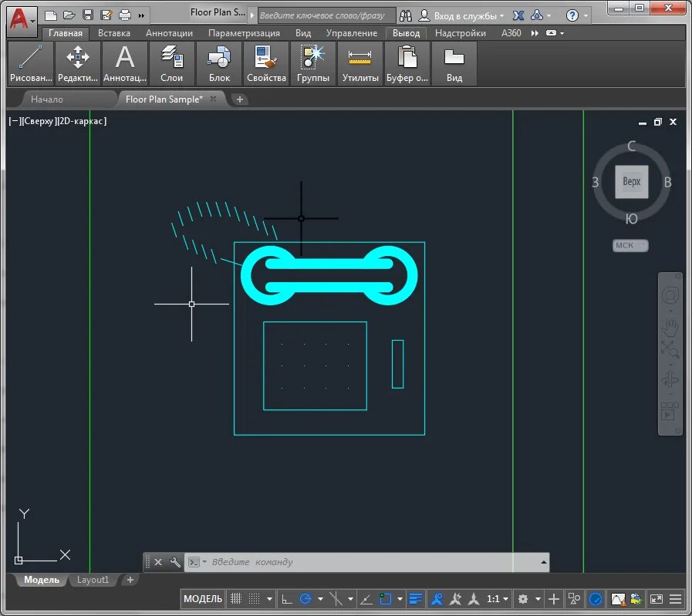Click the keyword search input field
The width and height of the screenshot is (692, 616).
(326, 16)
